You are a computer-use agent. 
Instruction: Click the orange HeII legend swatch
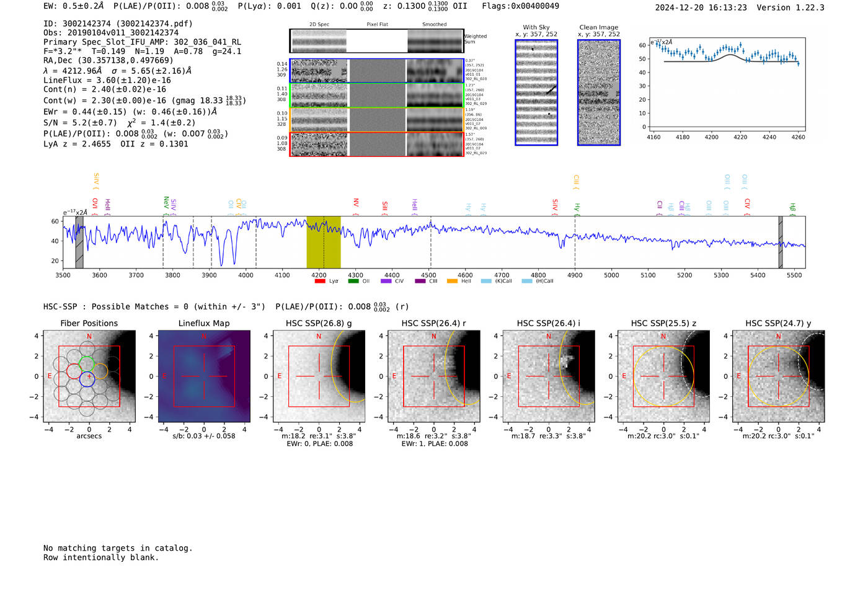point(452,281)
